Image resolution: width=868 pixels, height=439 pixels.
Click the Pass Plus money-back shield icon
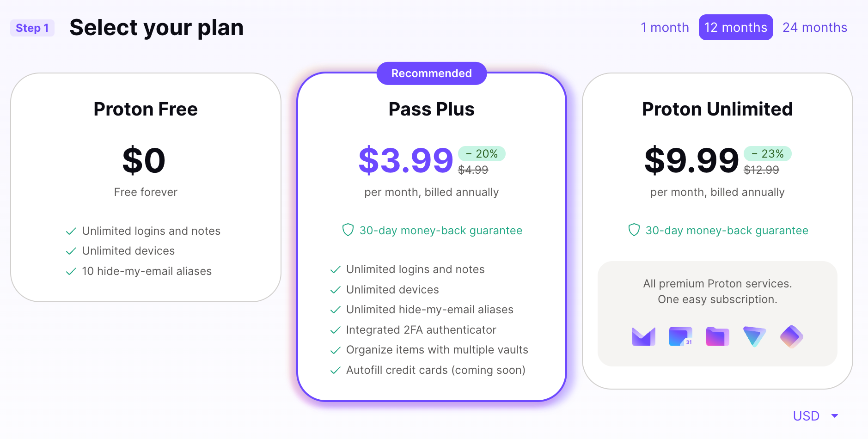coord(348,230)
